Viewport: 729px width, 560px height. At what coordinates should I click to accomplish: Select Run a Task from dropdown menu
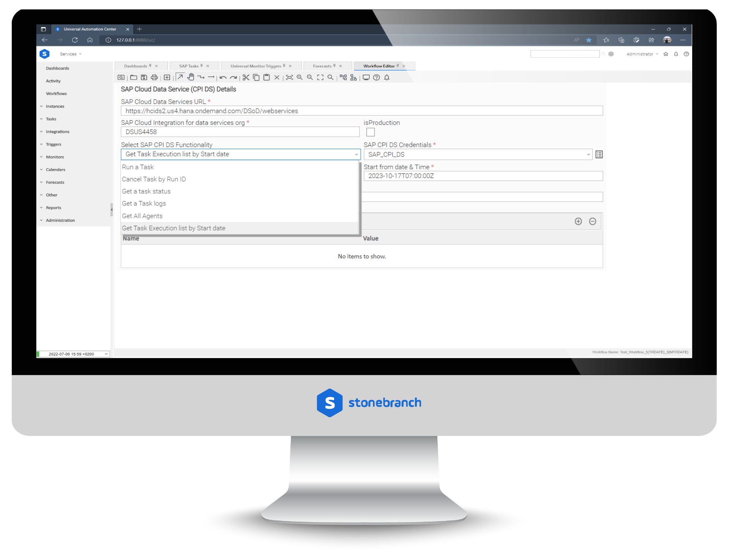(x=138, y=166)
